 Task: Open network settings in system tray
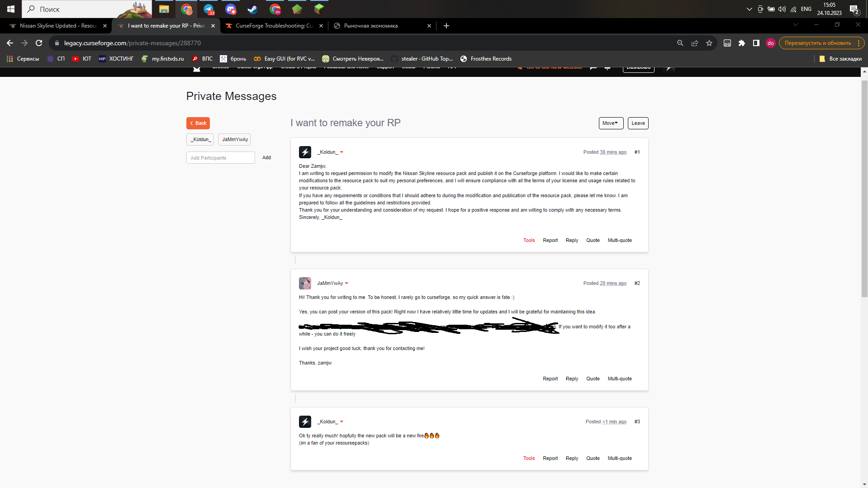pyautogui.click(x=793, y=9)
